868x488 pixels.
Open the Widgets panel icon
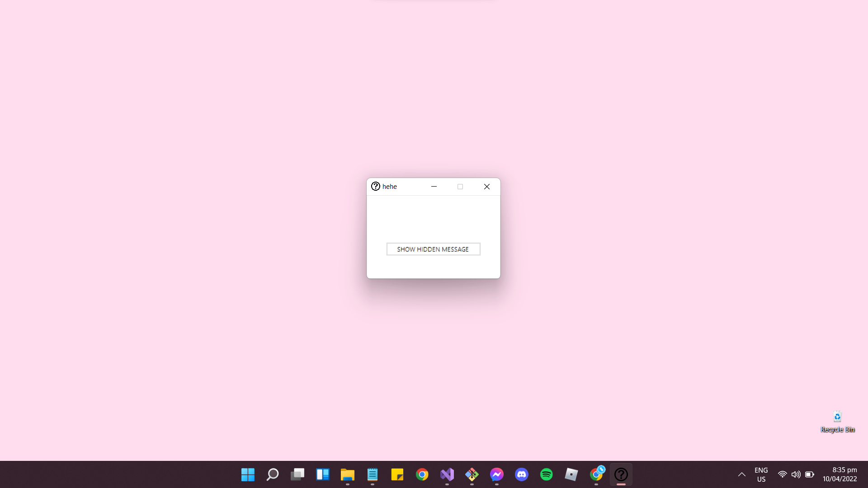pyautogui.click(x=322, y=474)
